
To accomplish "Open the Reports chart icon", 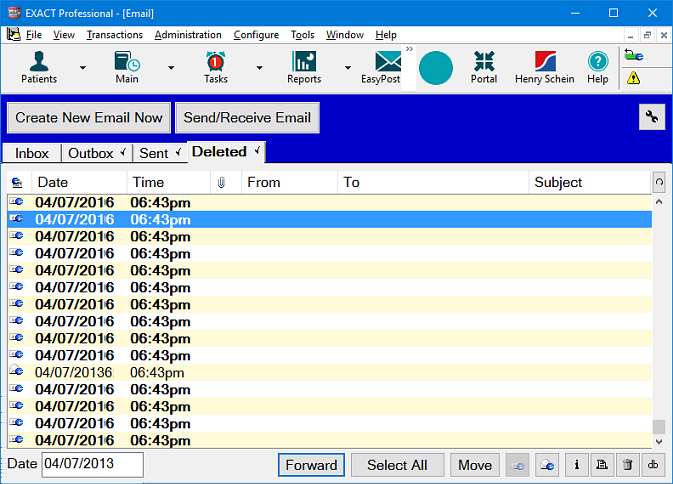I will pos(304,67).
